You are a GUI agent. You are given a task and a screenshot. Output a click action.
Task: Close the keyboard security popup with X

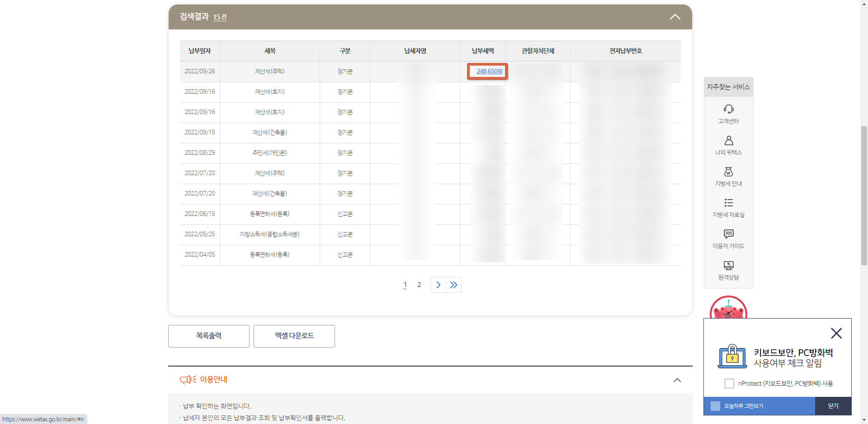tap(836, 333)
